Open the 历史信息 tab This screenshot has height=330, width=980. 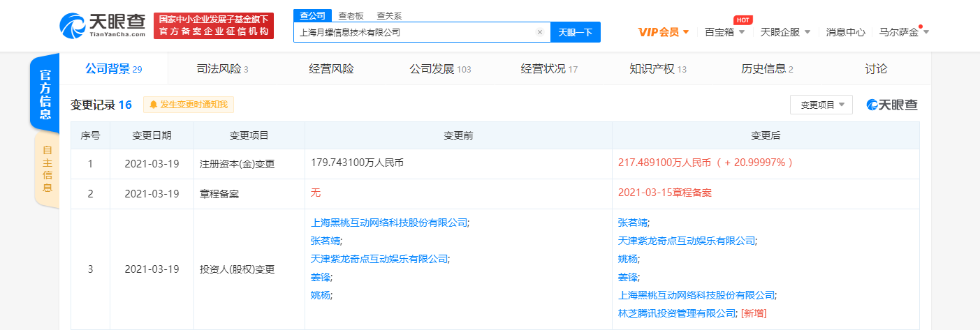(x=767, y=69)
